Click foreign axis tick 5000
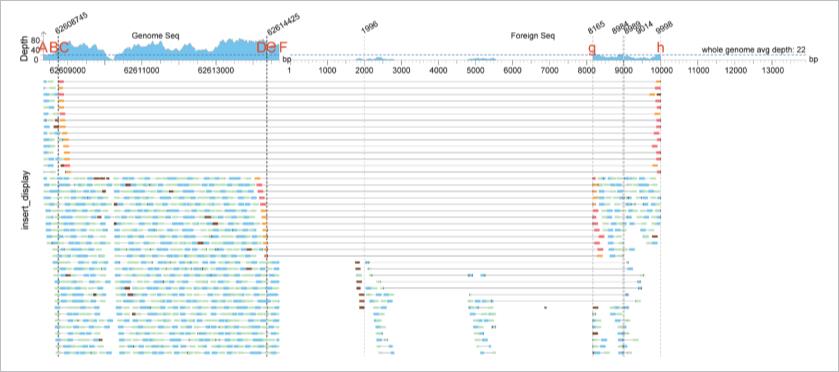Screen dimensions: 839x372 pyautogui.click(x=475, y=70)
